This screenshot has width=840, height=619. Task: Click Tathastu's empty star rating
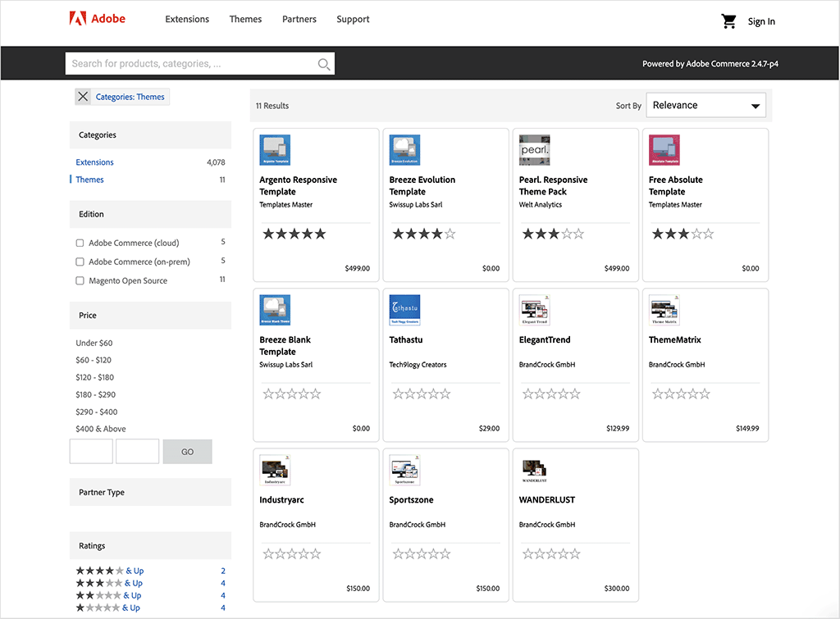click(x=422, y=394)
